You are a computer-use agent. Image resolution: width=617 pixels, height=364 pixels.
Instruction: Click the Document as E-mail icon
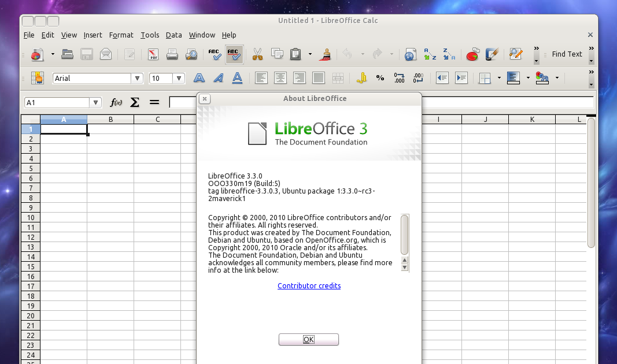tap(106, 54)
